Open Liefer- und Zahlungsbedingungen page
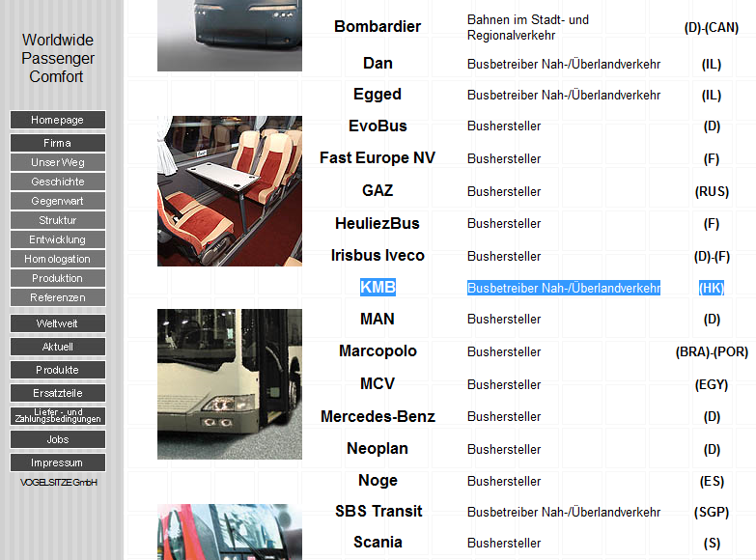 click(x=57, y=416)
